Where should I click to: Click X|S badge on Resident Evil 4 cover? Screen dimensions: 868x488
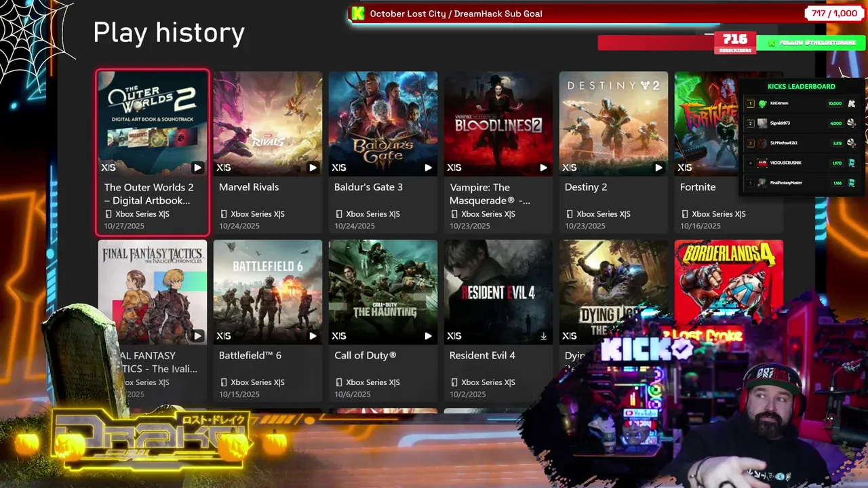tap(454, 335)
